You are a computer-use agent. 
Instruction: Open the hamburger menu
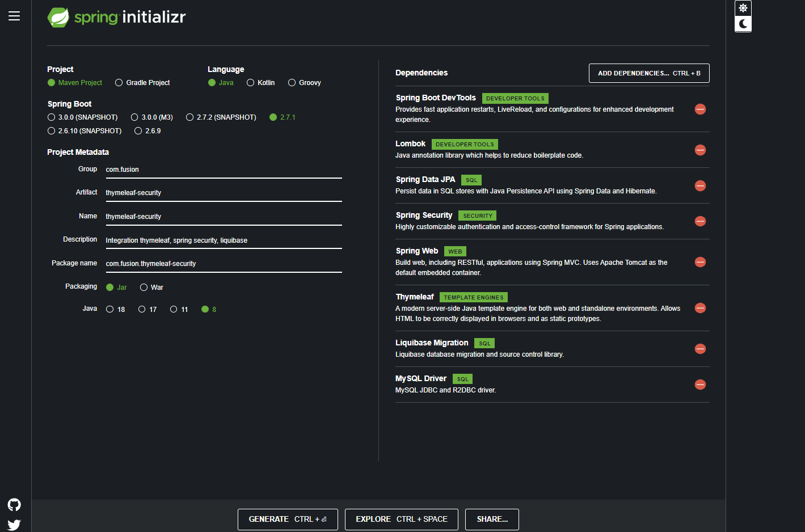(14, 16)
